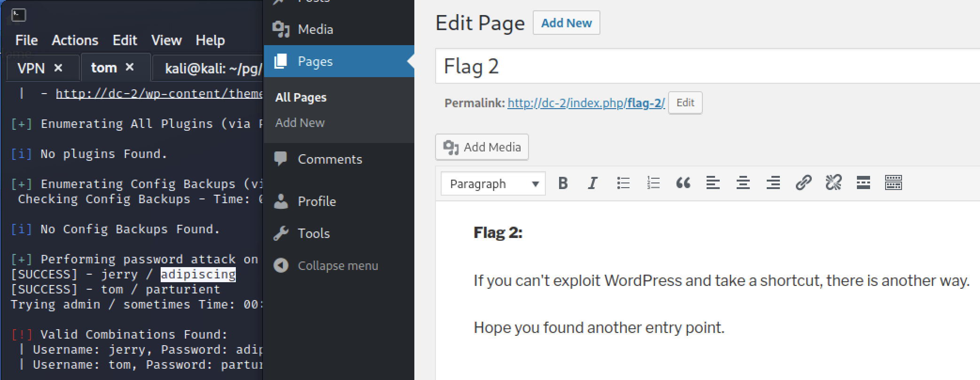Open the Actions menu in terminal
Viewport: 980px width, 380px height.
click(x=75, y=40)
